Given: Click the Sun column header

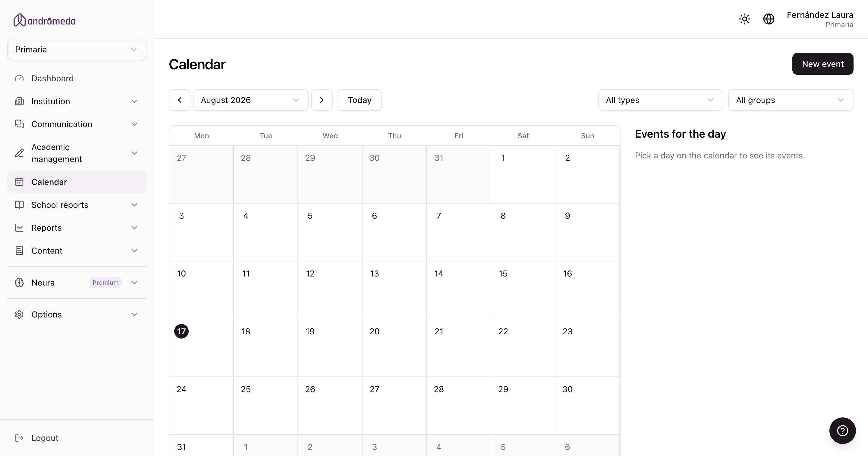Looking at the screenshot, I should 587,136.
